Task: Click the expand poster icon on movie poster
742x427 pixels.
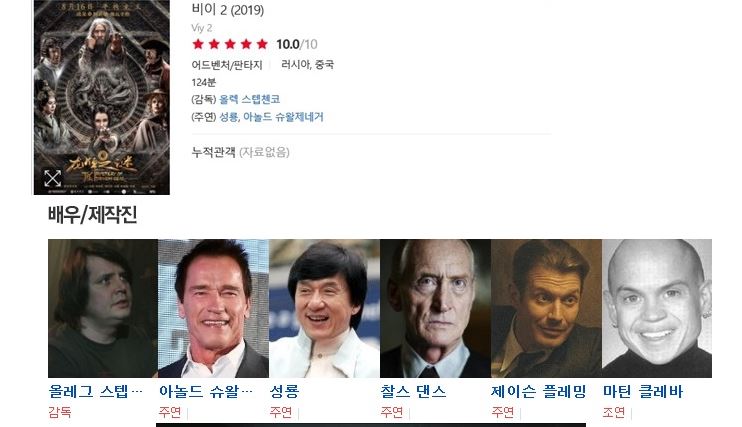Action: 53,178
